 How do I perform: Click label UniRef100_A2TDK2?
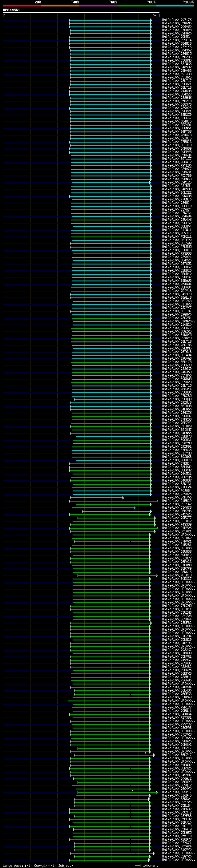177,521
